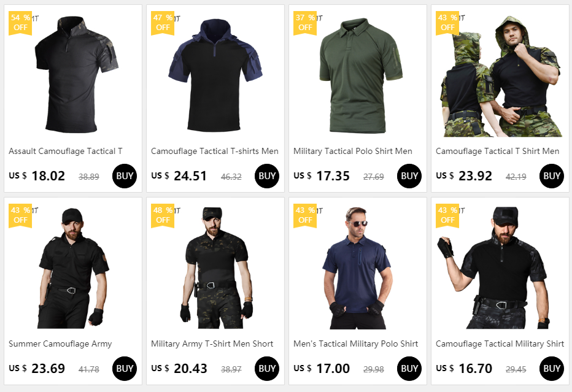This screenshot has width=572, height=392.
Task: Open the two hooded camo men photo
Action: pyautogui.click(x=501, y=76)
